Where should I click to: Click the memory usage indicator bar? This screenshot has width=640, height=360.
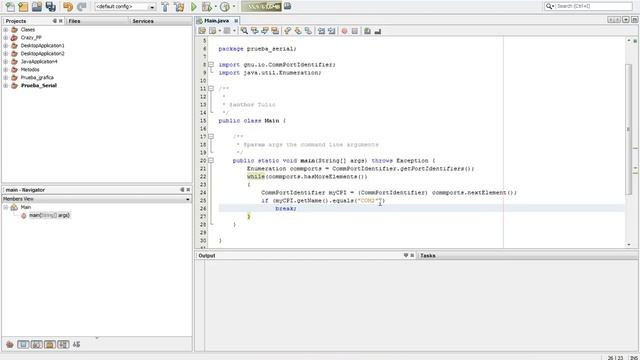click(261, 6)
